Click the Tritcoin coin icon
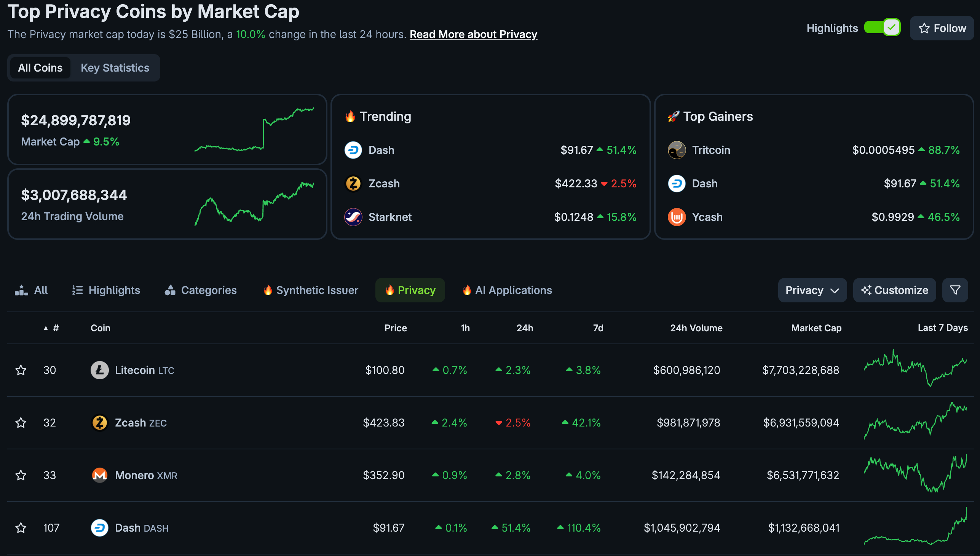The image size is (980, 556). 677,150
